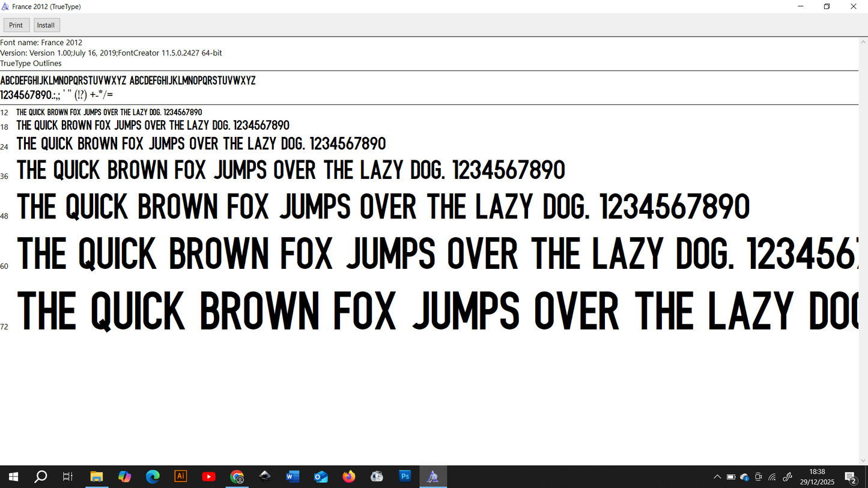The width and height of the screenshot is (868, 488).
Task: Click the Print button
Action: pos(16,25)
